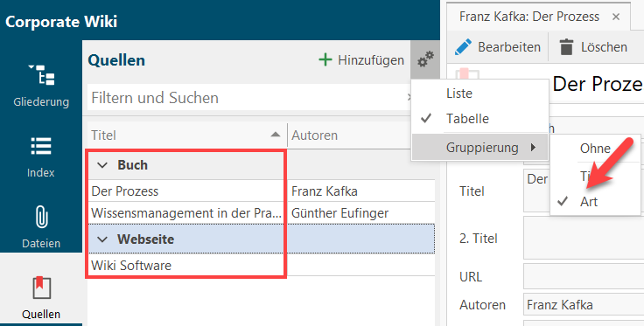The height and width of the screenshot is (326, 644).
Task: Open the Dateien attachments section
Action: coord(41,227)
